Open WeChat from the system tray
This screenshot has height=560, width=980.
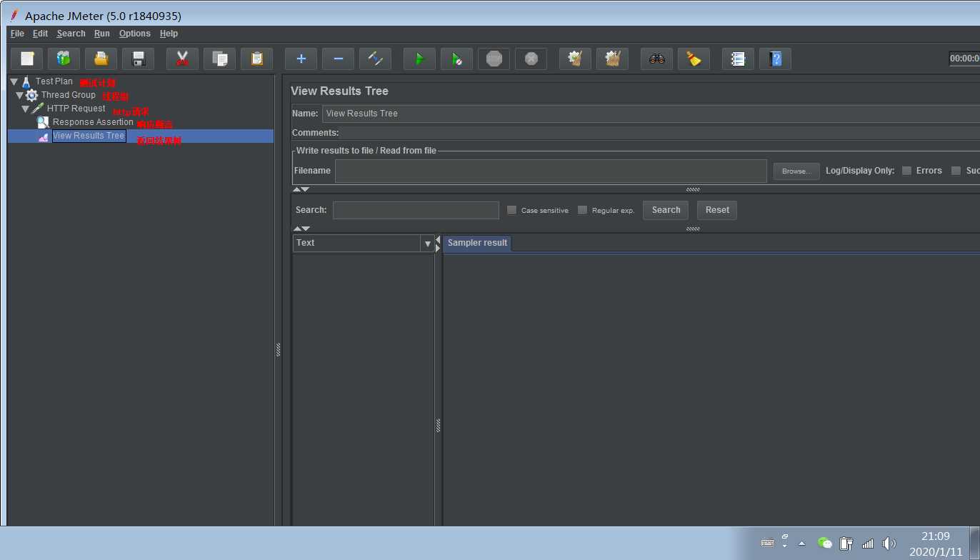(825, 543)
